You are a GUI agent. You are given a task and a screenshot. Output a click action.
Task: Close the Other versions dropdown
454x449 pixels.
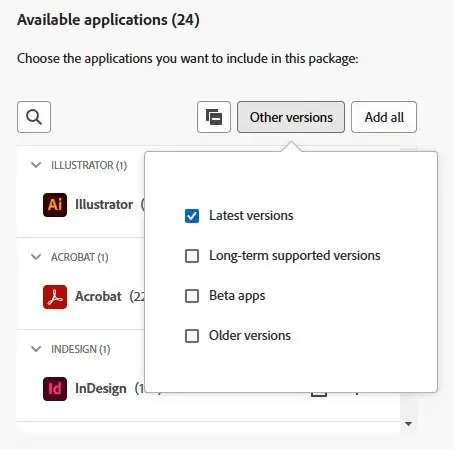click(291, 117)
